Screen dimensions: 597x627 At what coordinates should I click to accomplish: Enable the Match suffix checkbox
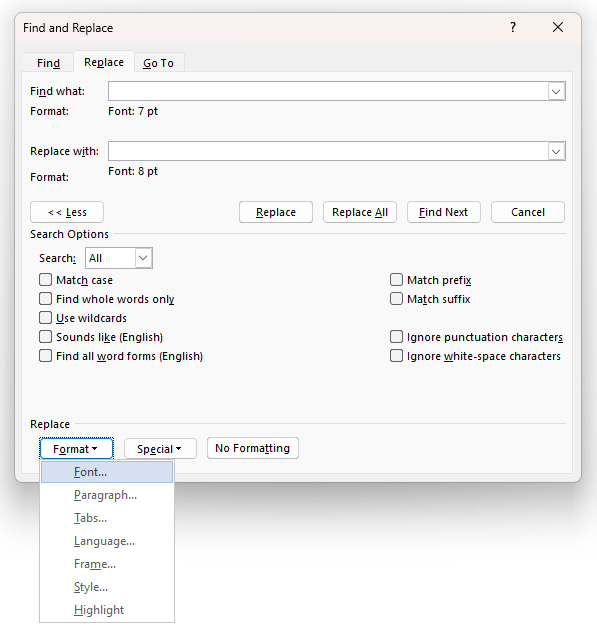pos(396,299)
